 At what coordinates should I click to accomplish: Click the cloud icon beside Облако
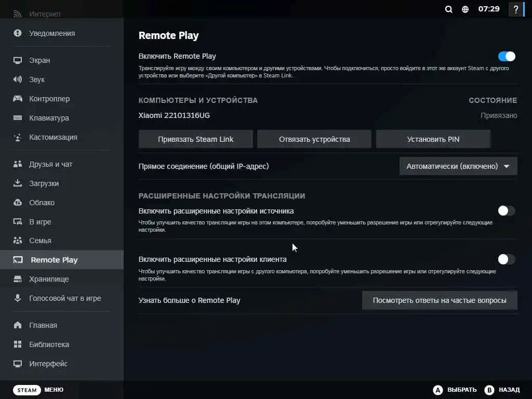coord(18,203)
